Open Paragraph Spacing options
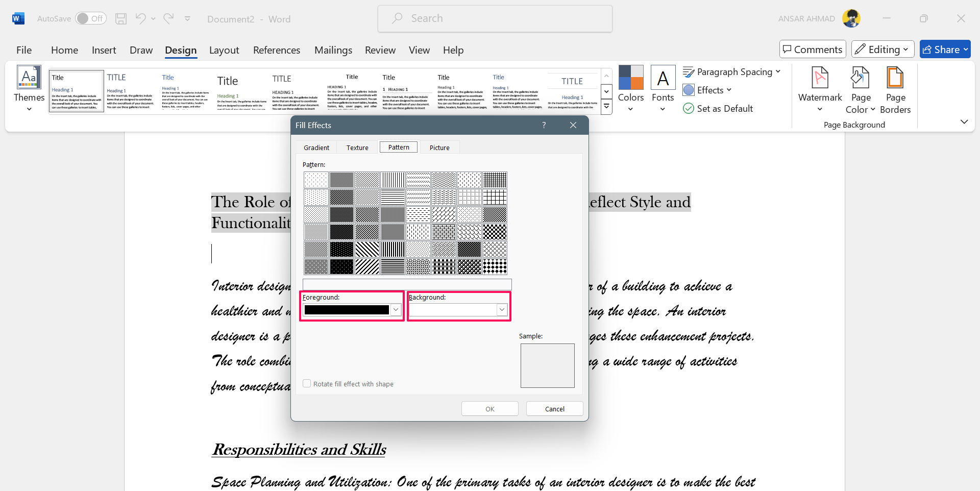Image resolution: width=980 pixels, height=491 pixels. click(732, 72)
